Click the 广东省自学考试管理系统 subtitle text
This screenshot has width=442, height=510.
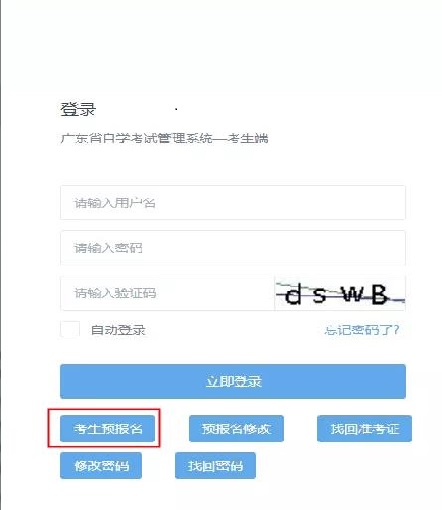coord(136,138)
